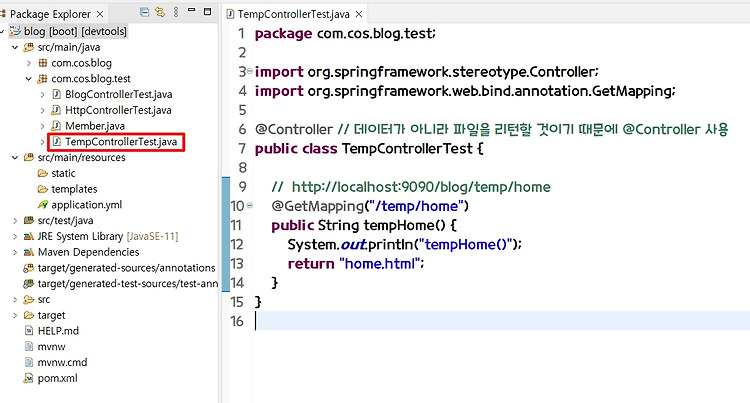The image size is (750, 403).
Task: Click the src/main/java source folder icon
Action: pyautogui.click(x=29, y=47)
